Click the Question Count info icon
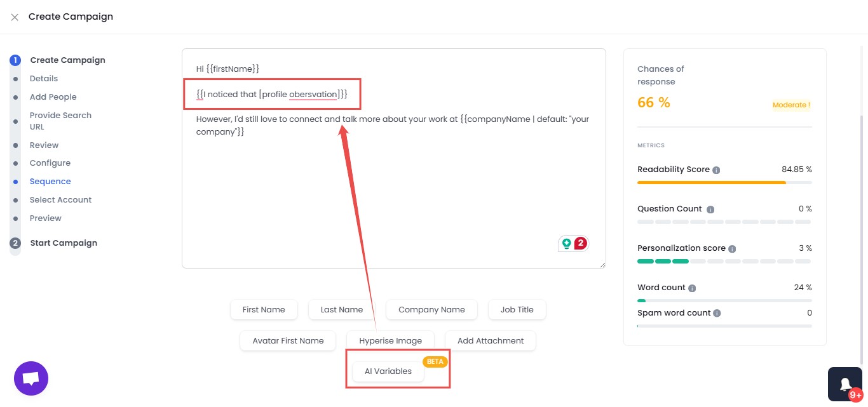 point(710,209)
